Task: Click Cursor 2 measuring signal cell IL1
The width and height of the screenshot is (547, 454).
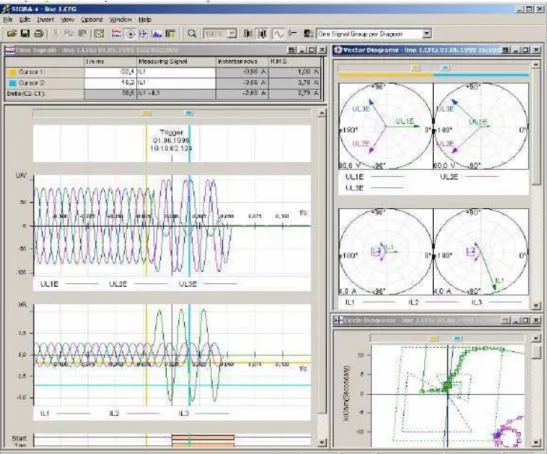Action: coord(176,83)
